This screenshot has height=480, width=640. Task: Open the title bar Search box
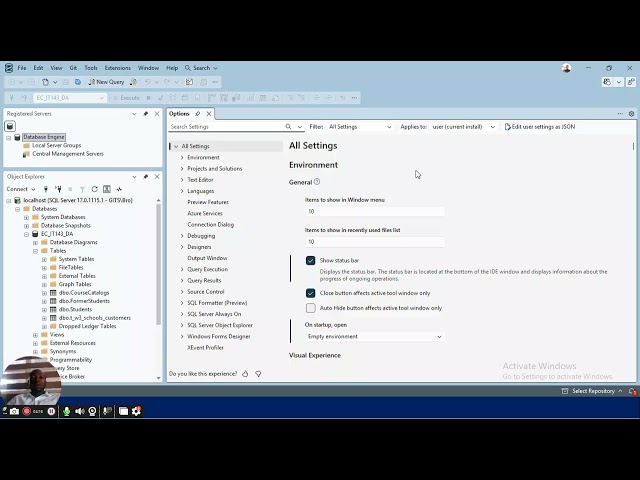point(201,68)
